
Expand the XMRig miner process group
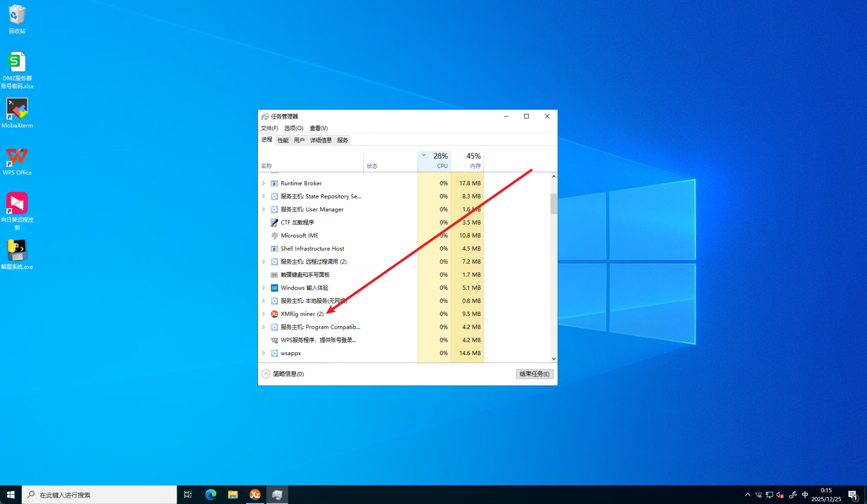tap(264, 314)
